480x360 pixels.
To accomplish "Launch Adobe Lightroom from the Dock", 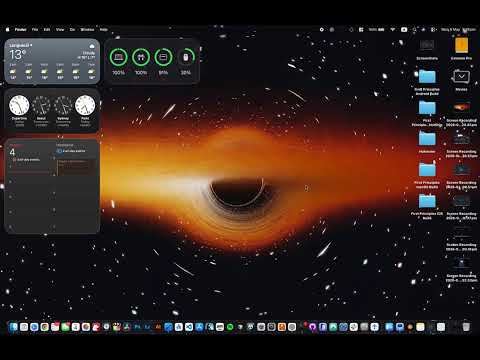I will tap(148, 327).
